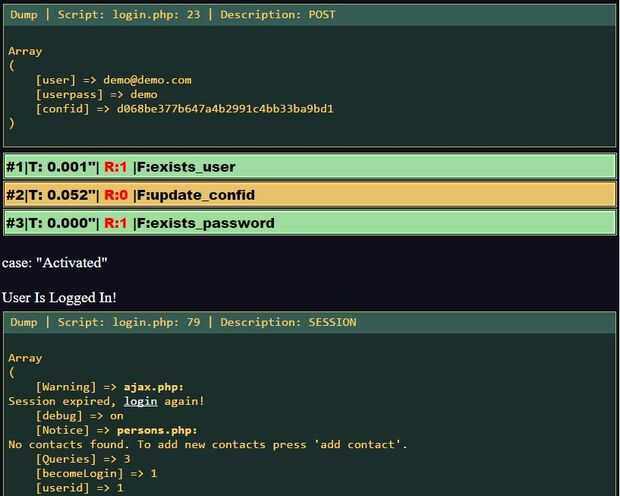Click the word Array in the POST dump
Image resolution: width=620 pixels, height=496 pixels.
pos(25,51)
